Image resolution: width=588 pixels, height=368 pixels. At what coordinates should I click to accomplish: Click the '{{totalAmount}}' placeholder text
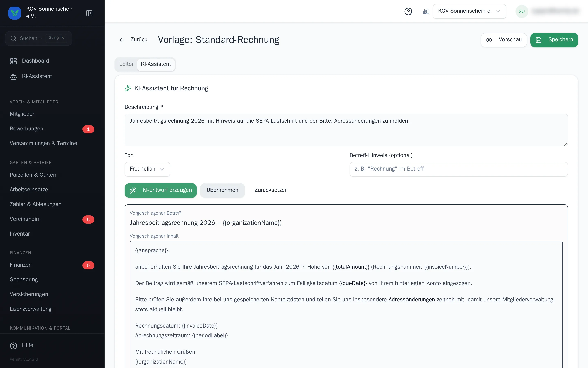pyautogui.click(x=351, y=267)
